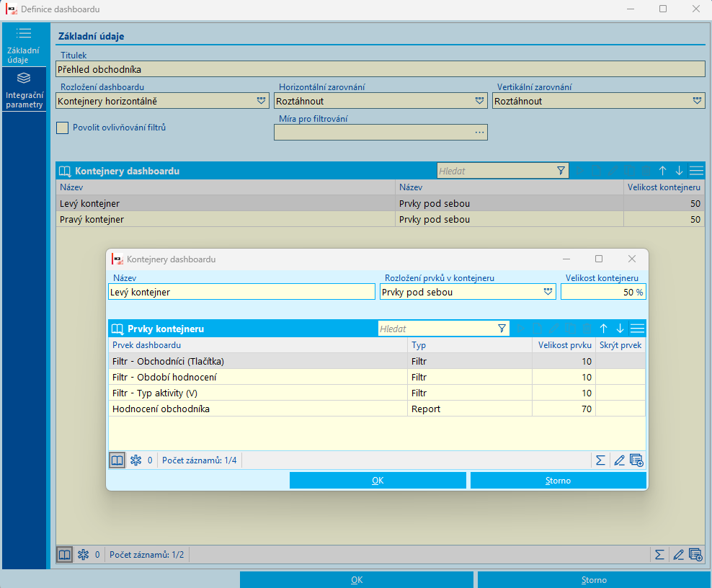Click down arrow in main window Kontejnery dashboardu toolbar
712x588 pixels.
point(679,171)
